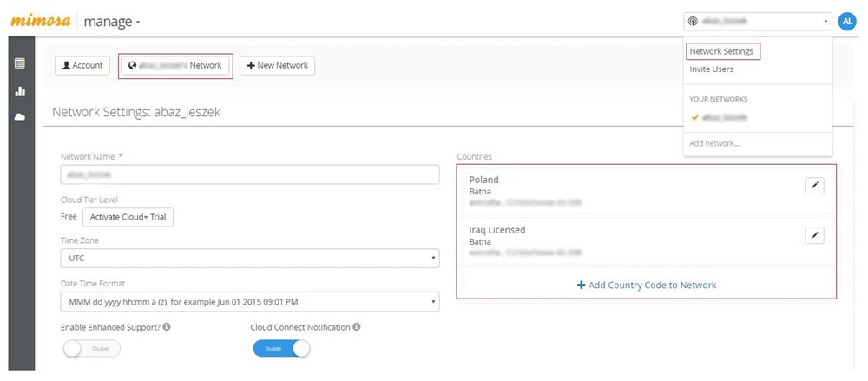Choose Invite Users menu entry
The image size is (868, 381).
coord(712,69)
